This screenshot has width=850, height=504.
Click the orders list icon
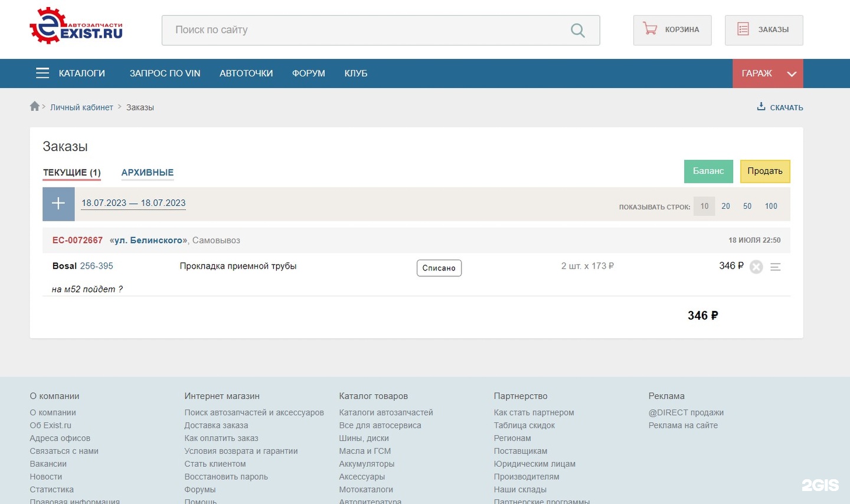click(x=743, y=29)
